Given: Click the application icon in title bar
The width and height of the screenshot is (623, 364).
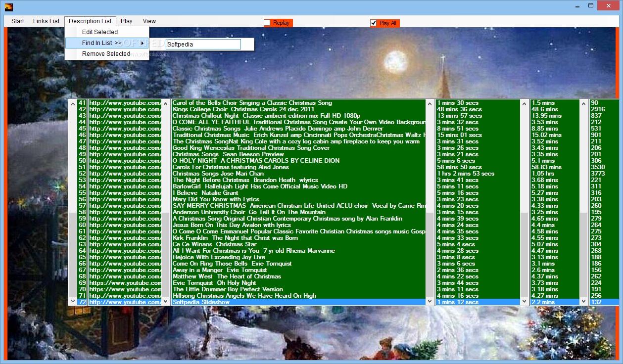Looking at the screenshot, I should click(9, 7).
